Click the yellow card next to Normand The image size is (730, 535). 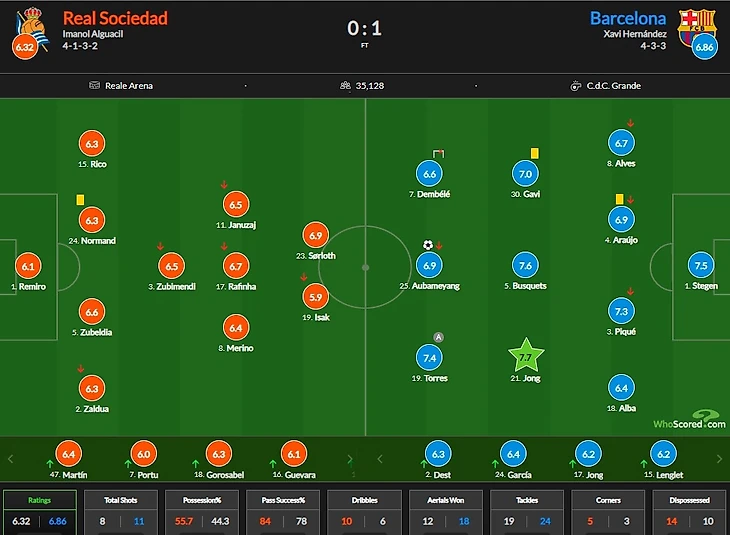pos(80,200)
